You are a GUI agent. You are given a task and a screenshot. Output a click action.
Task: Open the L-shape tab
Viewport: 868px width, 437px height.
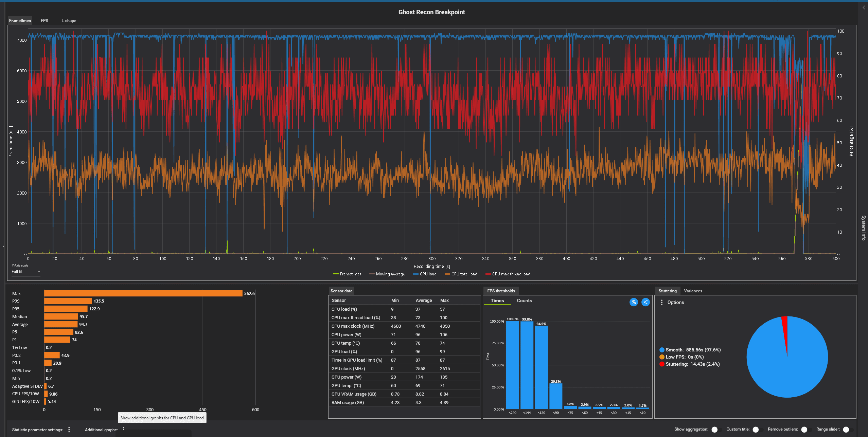[x=69, y=21]
